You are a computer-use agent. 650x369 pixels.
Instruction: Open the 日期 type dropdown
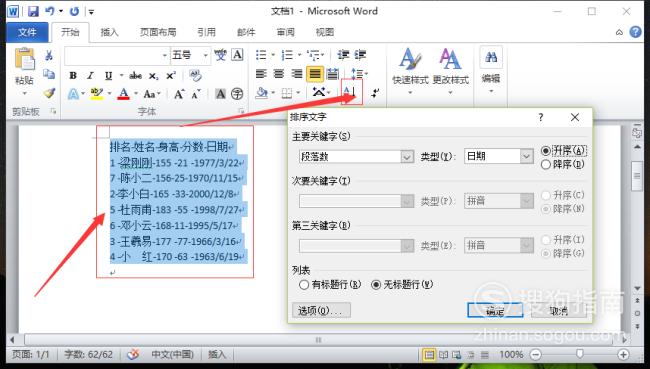click(526, 156)
